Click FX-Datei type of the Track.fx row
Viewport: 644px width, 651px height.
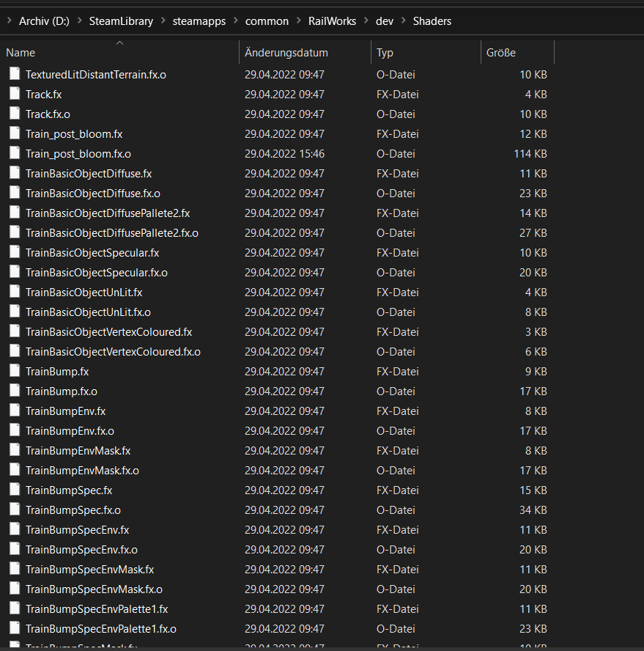(398, 95)
